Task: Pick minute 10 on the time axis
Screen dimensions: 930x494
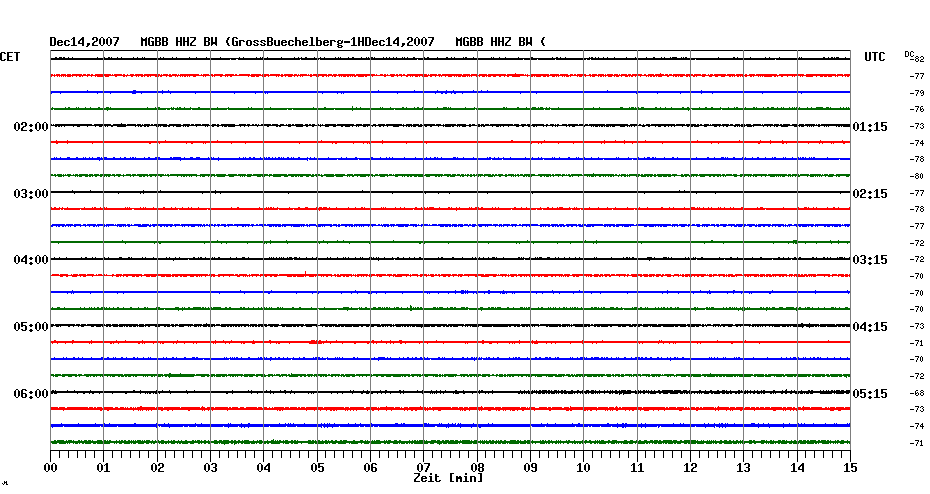Action: click(x=584, y=468)
